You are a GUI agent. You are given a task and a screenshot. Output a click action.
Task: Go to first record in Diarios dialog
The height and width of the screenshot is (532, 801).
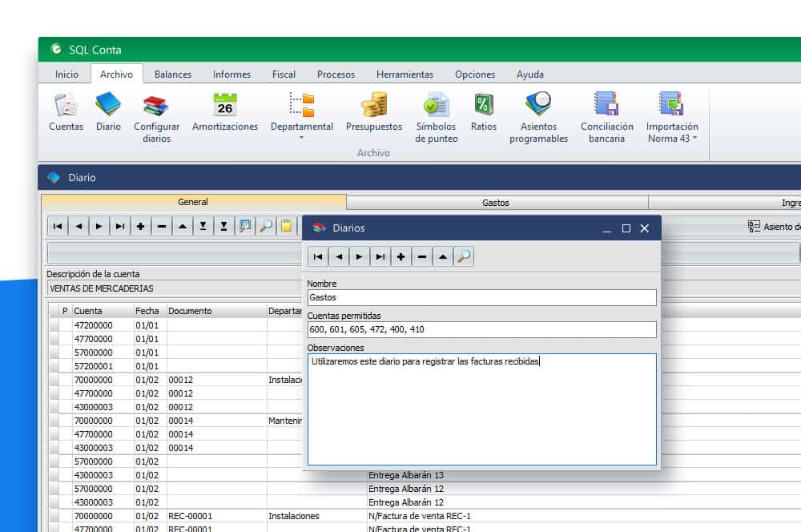click(318, 256)
